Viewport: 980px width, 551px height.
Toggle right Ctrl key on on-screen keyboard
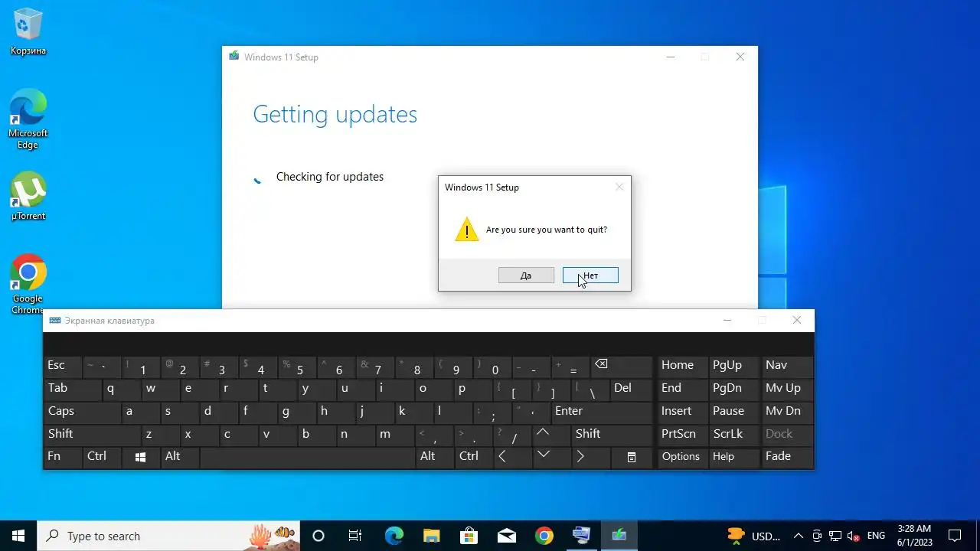click(474, 458)
